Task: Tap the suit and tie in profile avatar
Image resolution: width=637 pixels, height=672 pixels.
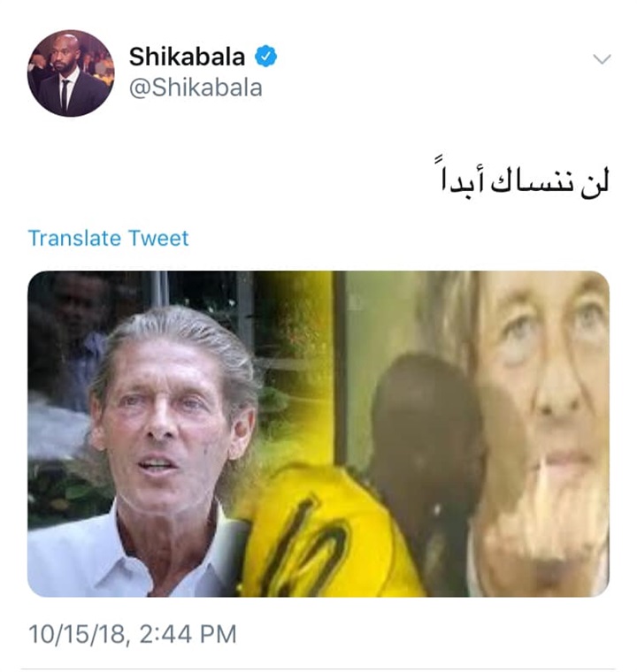Action: coord(65,92)
